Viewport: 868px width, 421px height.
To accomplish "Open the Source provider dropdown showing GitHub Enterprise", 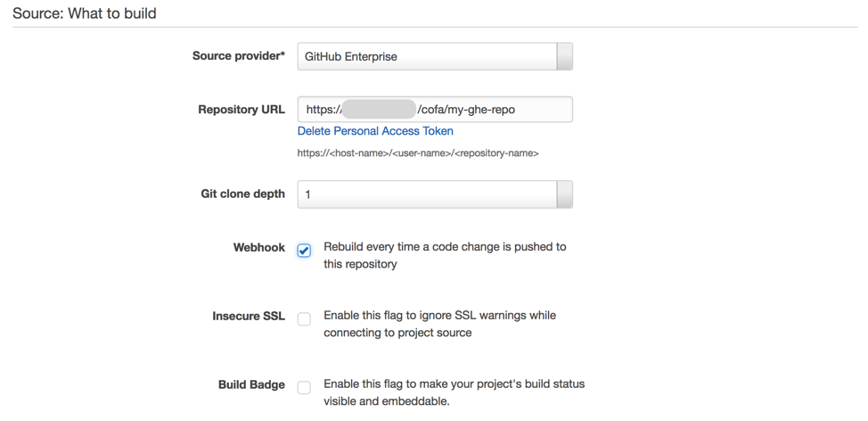I will [426, 56].
